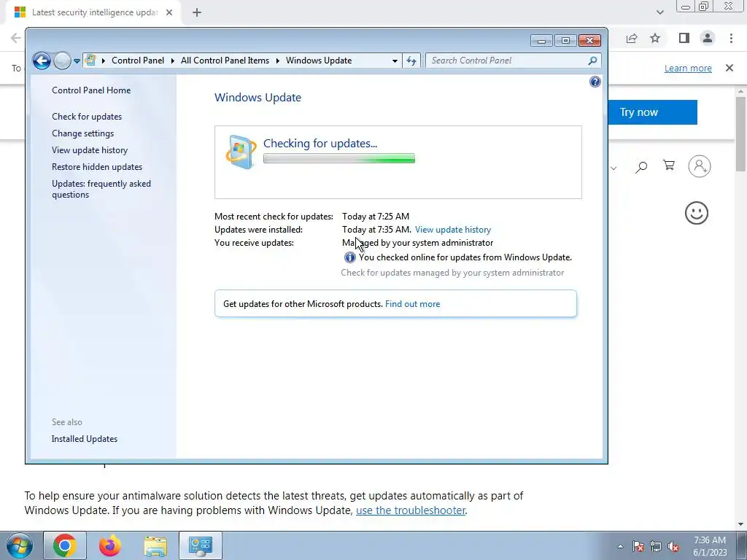This screenshot has height=560, width=747.
Task: Click the network tray icon
Action: [656, 547]
